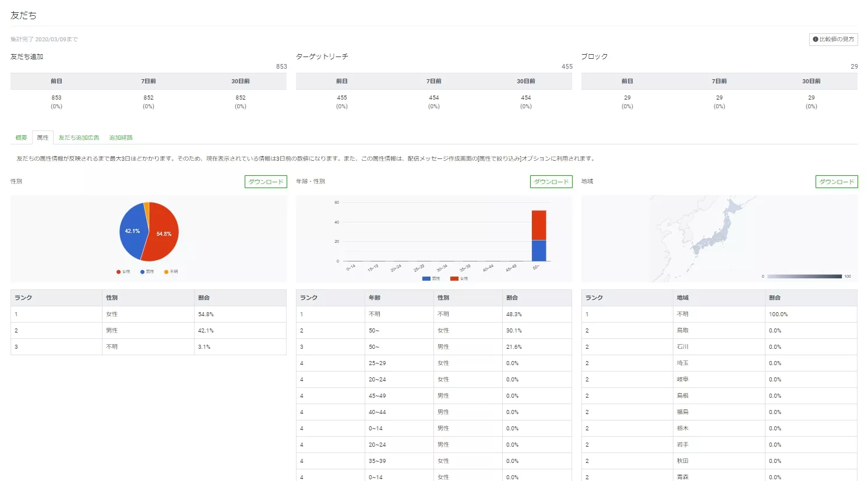Image resolution: width=868 pixels, height=481 pixels.
Task: Click the red 女性 legend square under bar chart
Action: [454, 279]
